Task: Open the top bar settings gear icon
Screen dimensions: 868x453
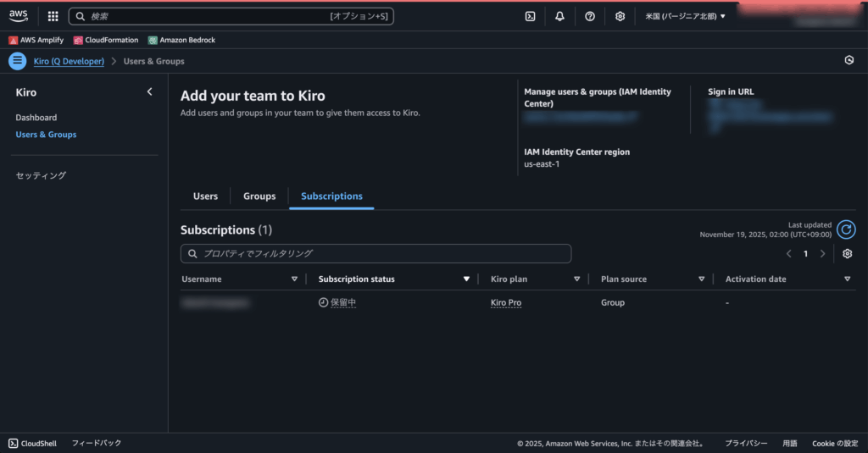Action: tap(620, 16)
